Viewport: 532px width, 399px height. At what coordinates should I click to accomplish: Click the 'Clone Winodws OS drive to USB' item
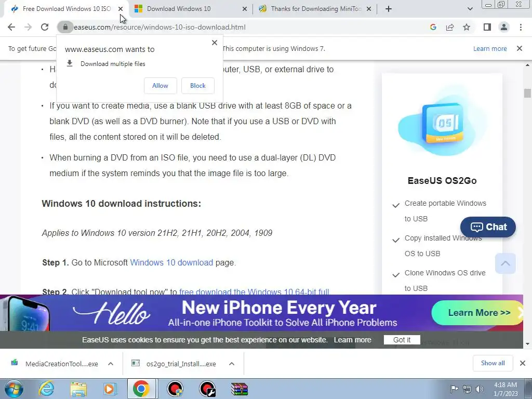[445, 281]
